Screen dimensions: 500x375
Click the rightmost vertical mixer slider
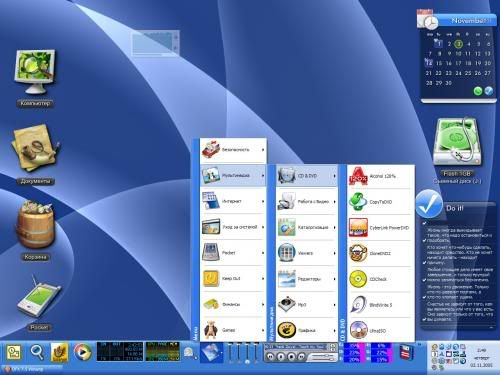256,353
